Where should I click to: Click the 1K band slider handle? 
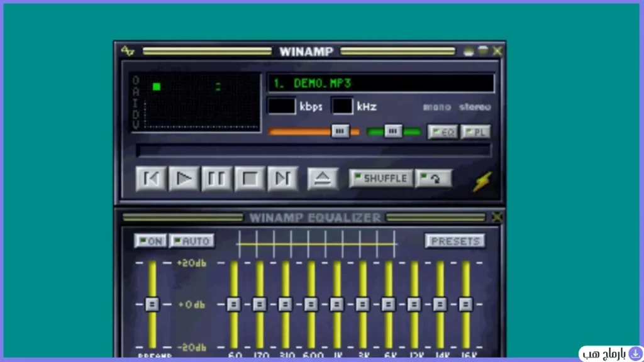pos(337,304)
